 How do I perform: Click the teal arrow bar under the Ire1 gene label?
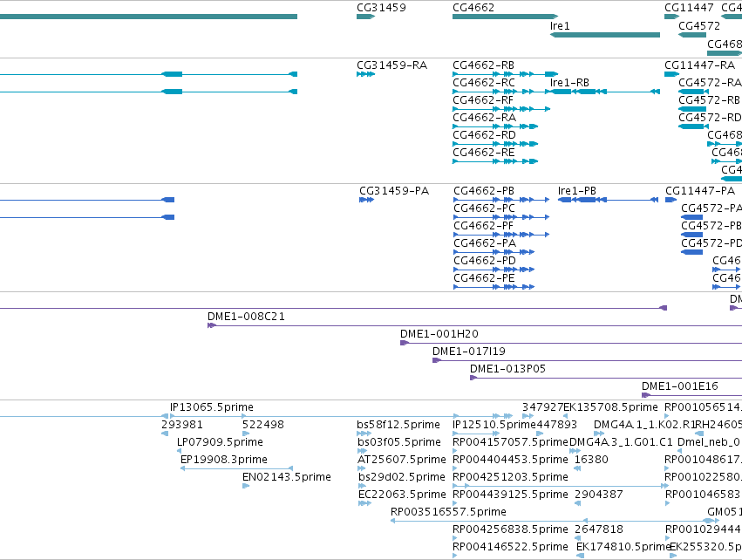pos(605,35)
